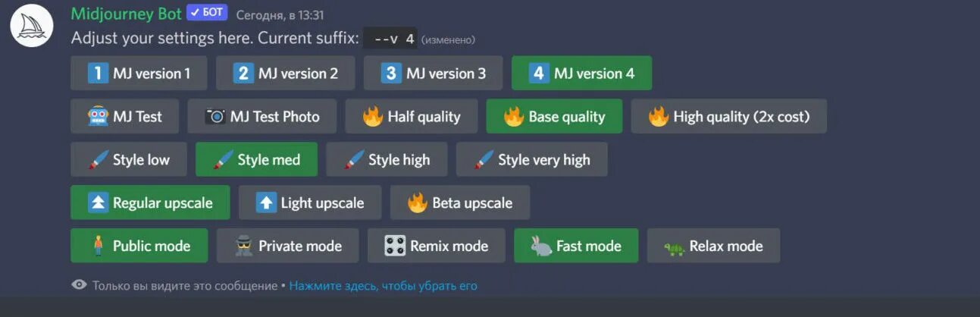This screenshot has height=317, width=980.
Task: Click the БОТ verified badge
Action: coord(207,14)
